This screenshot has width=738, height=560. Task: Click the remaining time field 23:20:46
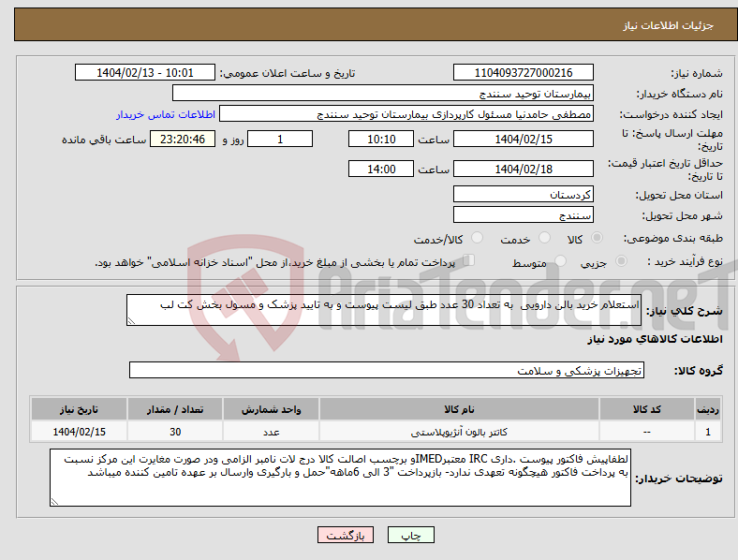point(183,139)
